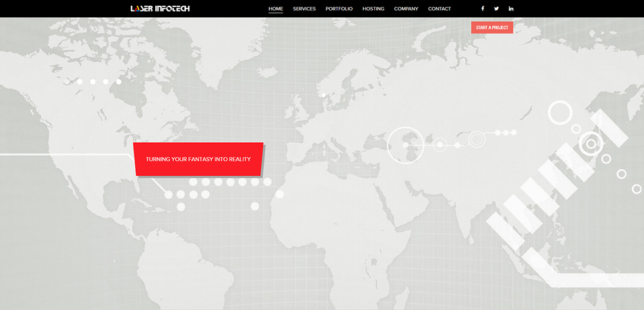Click the row of white dots over Canada

[x=99, y=82]
